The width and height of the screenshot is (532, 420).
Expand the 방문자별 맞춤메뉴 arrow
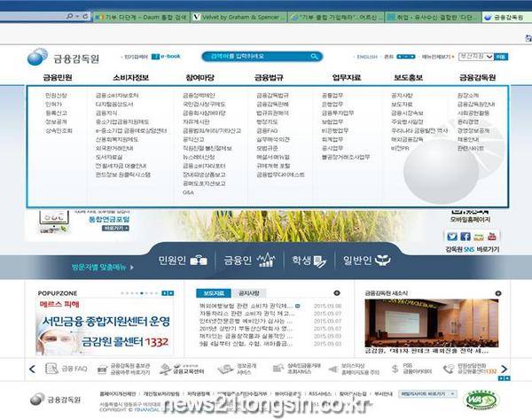pyautogui.click(x=132, y=268)
